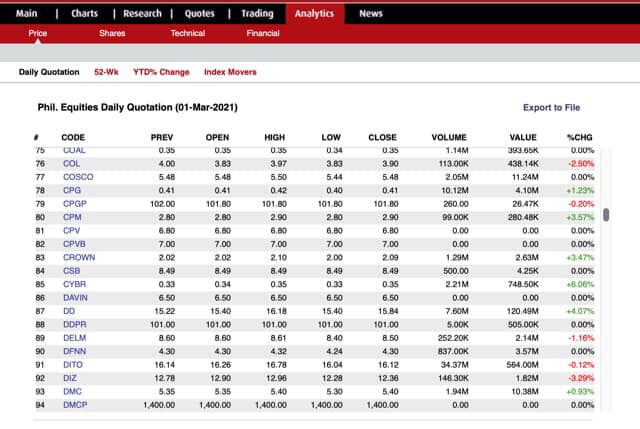Click the table's vertical scrollbar thumb
The image size is (640, 429).
tap(606, 215)
